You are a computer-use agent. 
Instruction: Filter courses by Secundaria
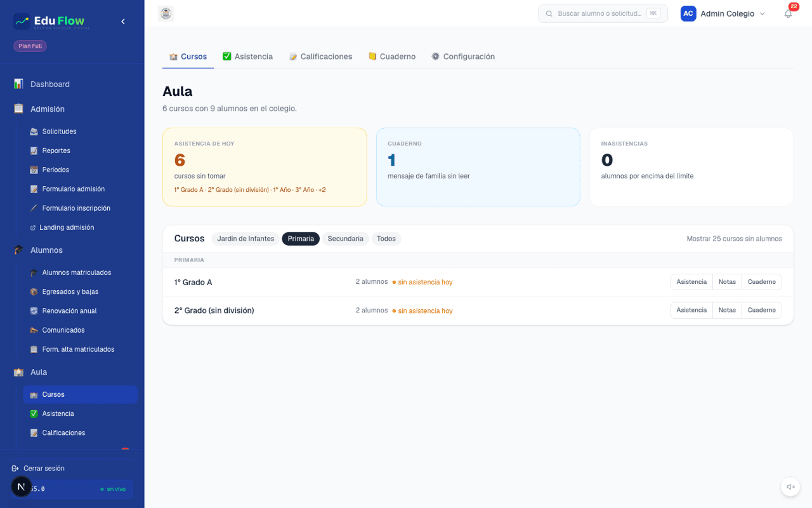(x=345, y=239)
